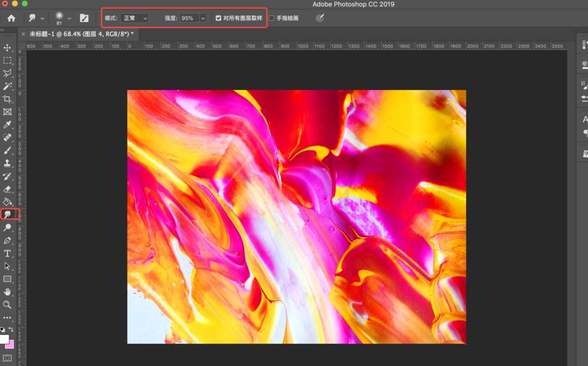The height and width of the screenshot is (366, 588).
Task: Select the Move tool
Action: point(8,48)
